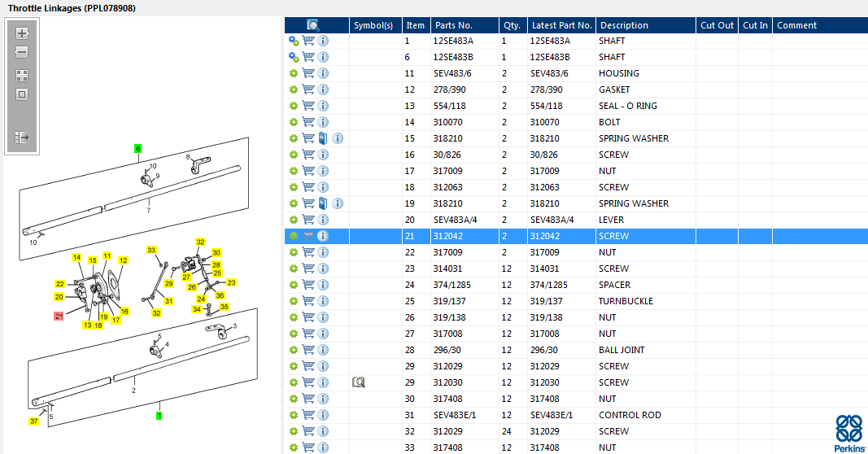Open info for item 14 BOLT
The width and height of the screenshot is (868, 454).
point(323,122)
